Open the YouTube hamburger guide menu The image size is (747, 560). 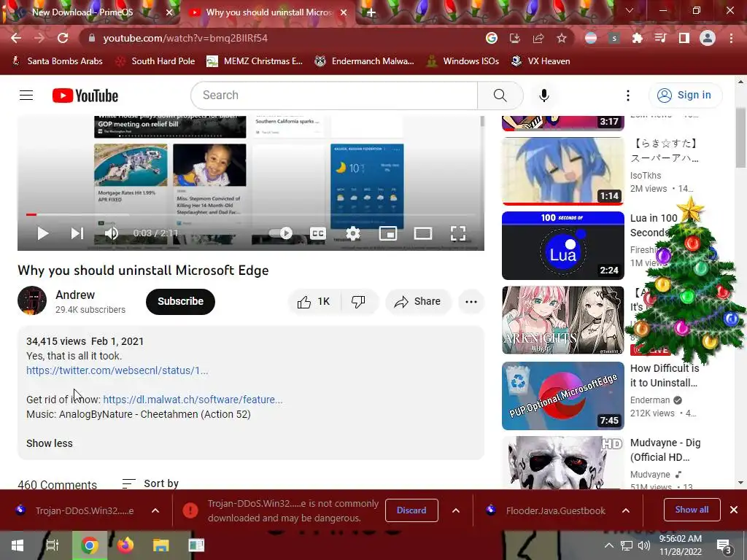[x=26, y=96]
